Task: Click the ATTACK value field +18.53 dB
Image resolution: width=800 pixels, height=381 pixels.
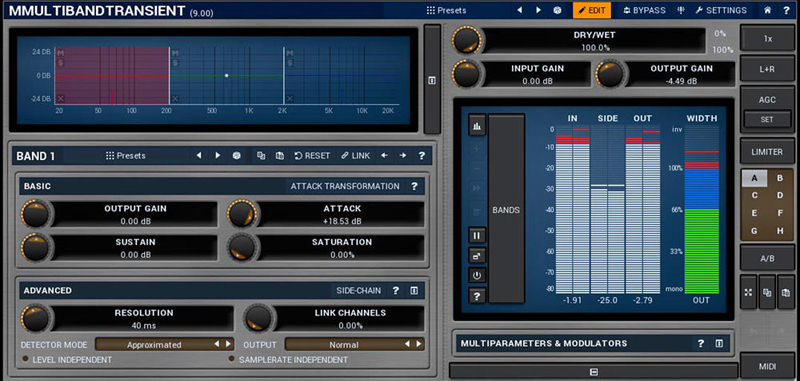Action: (x=342, y=221)
